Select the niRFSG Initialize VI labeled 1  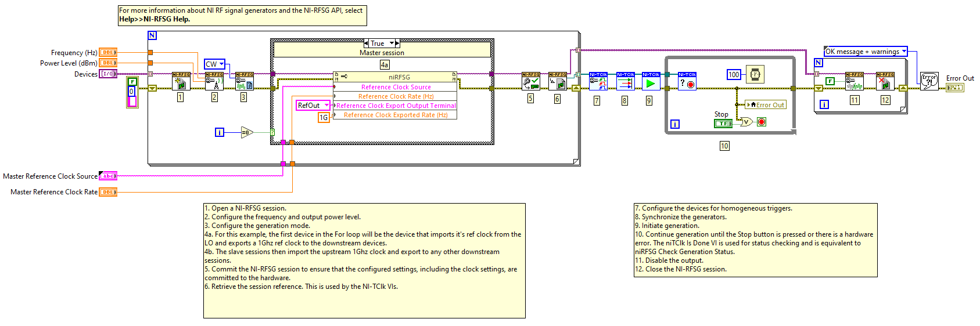[181, 81]
